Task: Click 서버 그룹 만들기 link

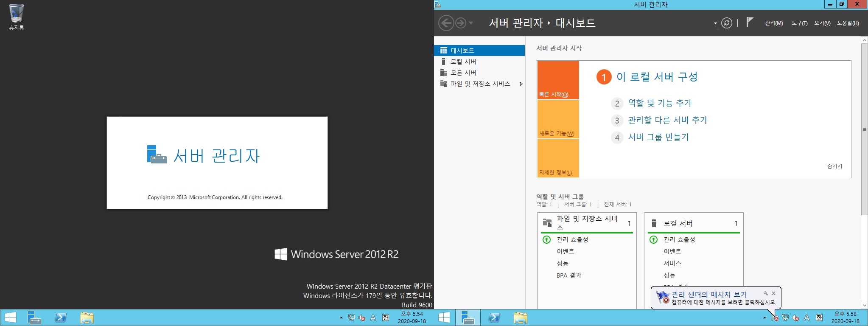Action: pos(658,137)
